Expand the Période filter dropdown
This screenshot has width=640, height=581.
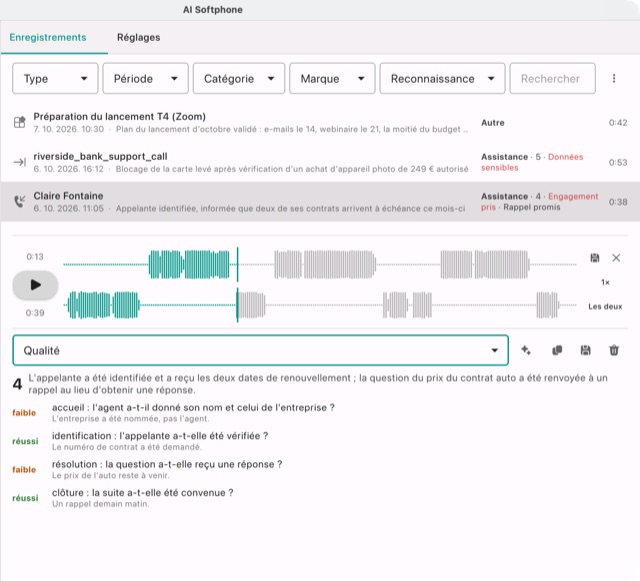[145, 78]
